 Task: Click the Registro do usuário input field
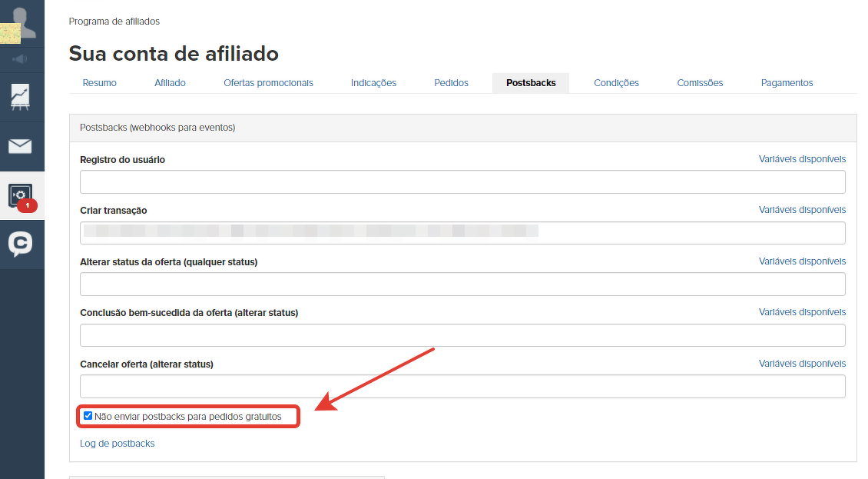pos(462,182)
